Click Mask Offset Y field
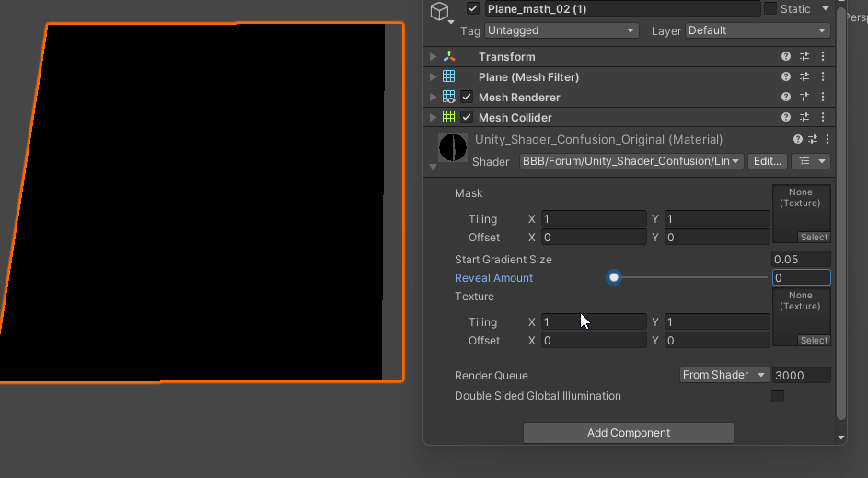 (x=717, y=237)
